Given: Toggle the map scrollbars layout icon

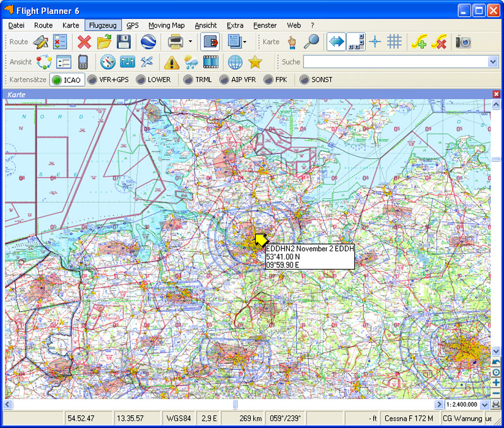Looking at the screenshot, I should pyautogui.click(x=356, y=42).
